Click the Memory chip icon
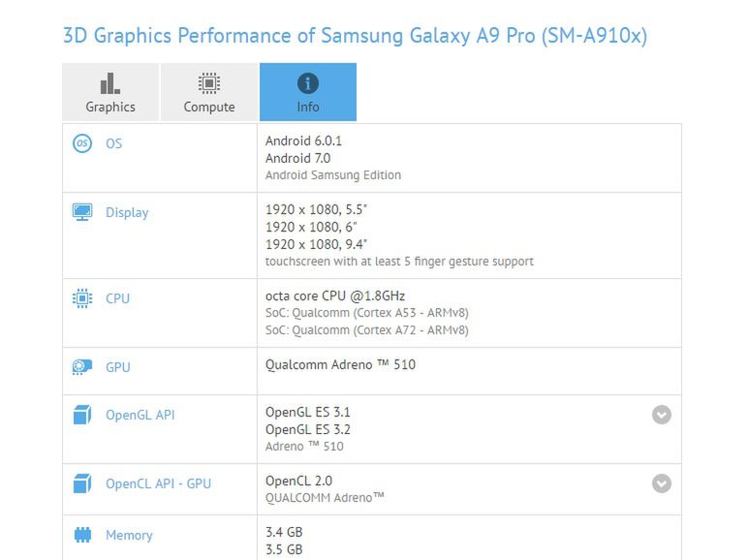Image resolution: width=749 pixels, height=560 pixels. point(82,535)
